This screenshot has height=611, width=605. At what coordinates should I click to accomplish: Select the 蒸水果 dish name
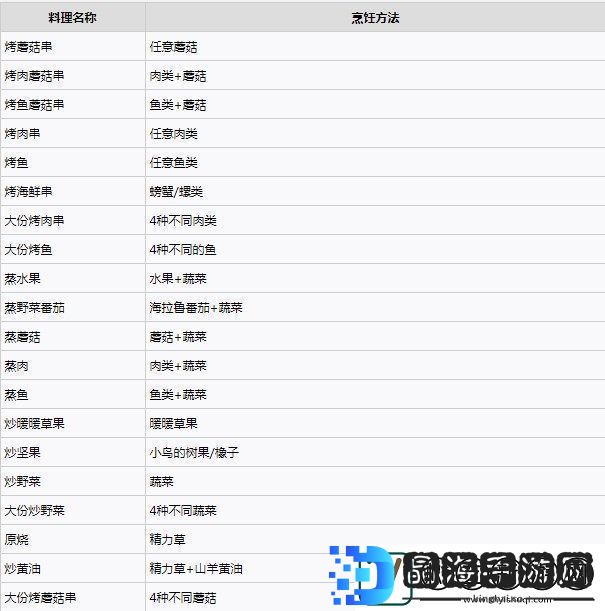pyautogui.click(x=22, y=279)
